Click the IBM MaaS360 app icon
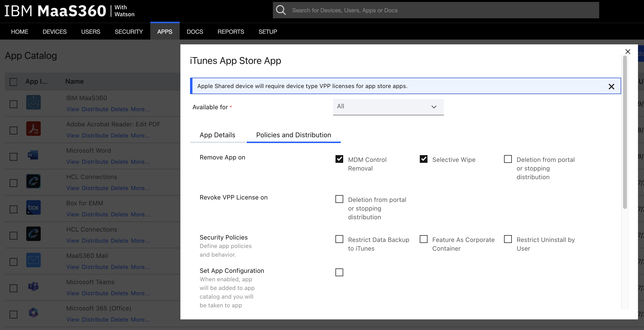This screenshot has width=644, height=330. (x=33, y=102)
